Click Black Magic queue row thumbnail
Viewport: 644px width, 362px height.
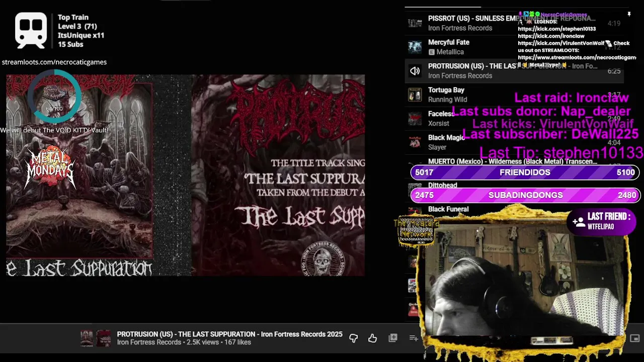click(415, 142)
